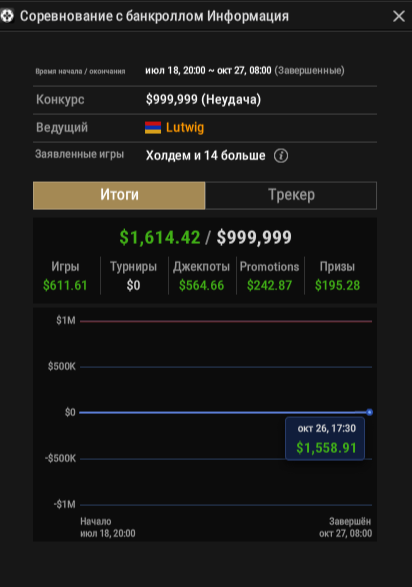The width and height of the screenshot is (412, 587).
Task: Open host profile Lutwig
Action: tap(185, 128)
